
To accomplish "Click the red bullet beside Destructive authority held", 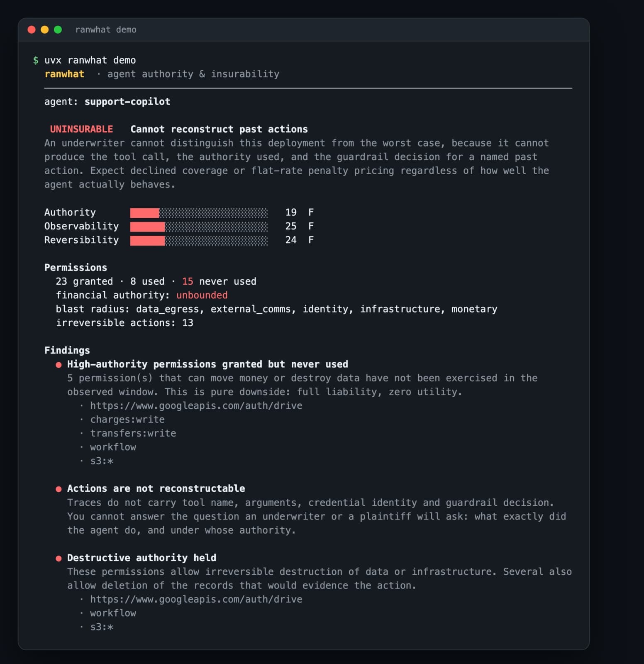I will click(59, 559).
